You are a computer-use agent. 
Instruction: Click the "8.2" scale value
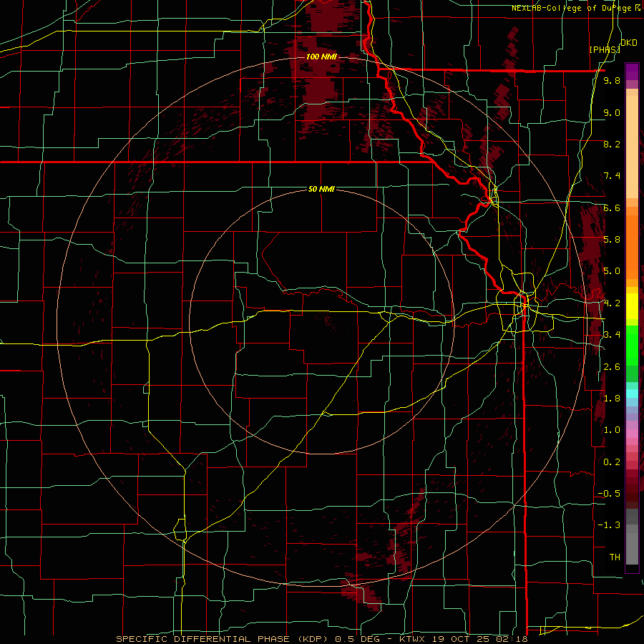pyautogui.click(x=612, y=144)
